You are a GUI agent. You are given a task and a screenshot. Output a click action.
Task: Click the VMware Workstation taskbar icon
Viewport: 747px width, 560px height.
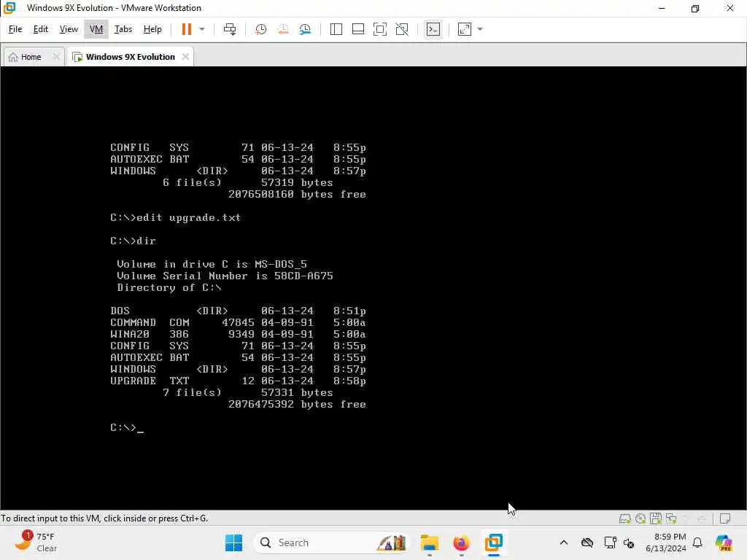(494, 542)
